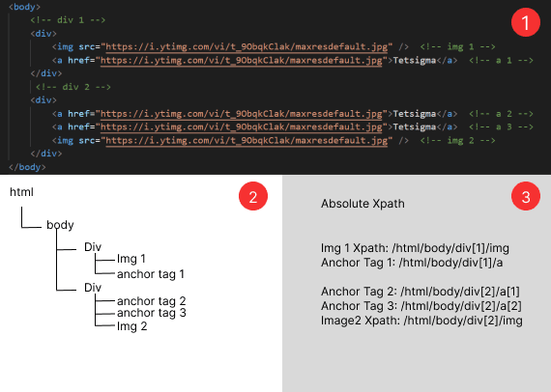Select the 'Div' node above Img 1

(93, 247)
